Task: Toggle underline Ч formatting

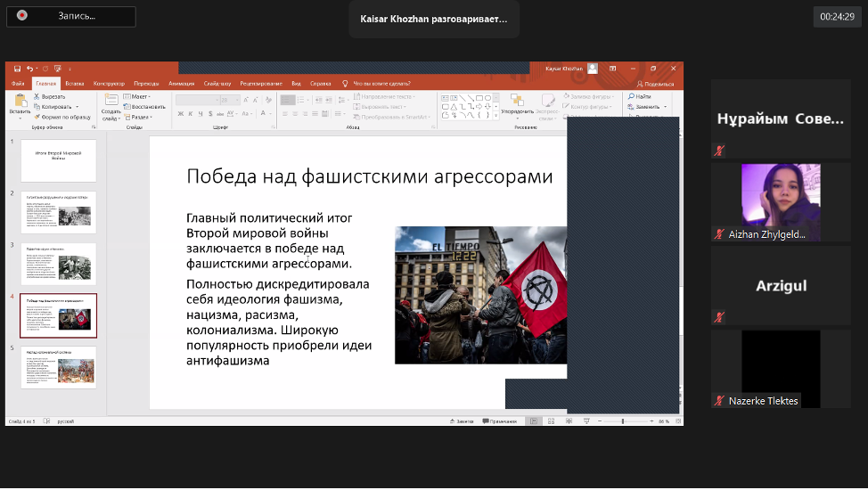Action: pyautogui.click(x=201, y=113)
